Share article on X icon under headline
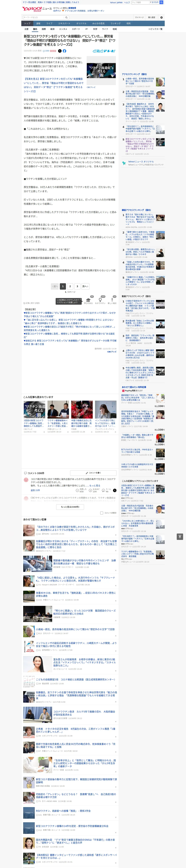 (x=60, y=51)
